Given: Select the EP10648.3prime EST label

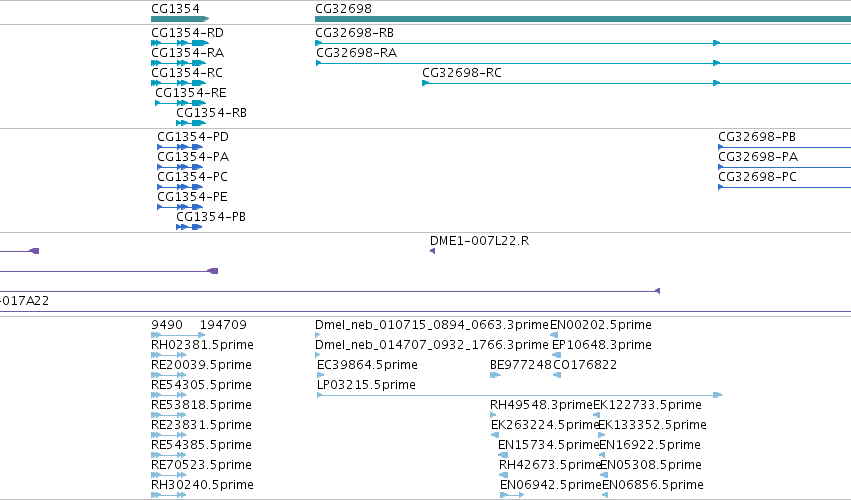Looking at the screenshot, I should pyautogui.click(x=601, y=345).
